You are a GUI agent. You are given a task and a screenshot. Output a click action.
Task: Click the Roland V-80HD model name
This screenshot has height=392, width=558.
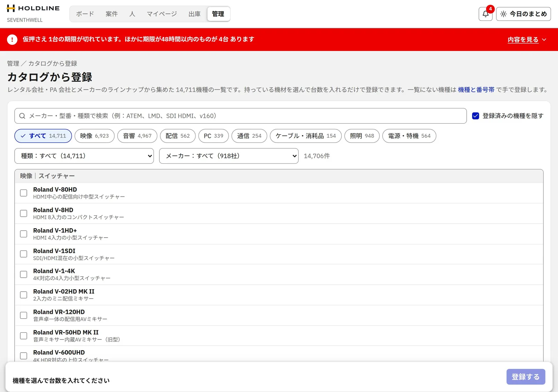[x=55, y=190]
